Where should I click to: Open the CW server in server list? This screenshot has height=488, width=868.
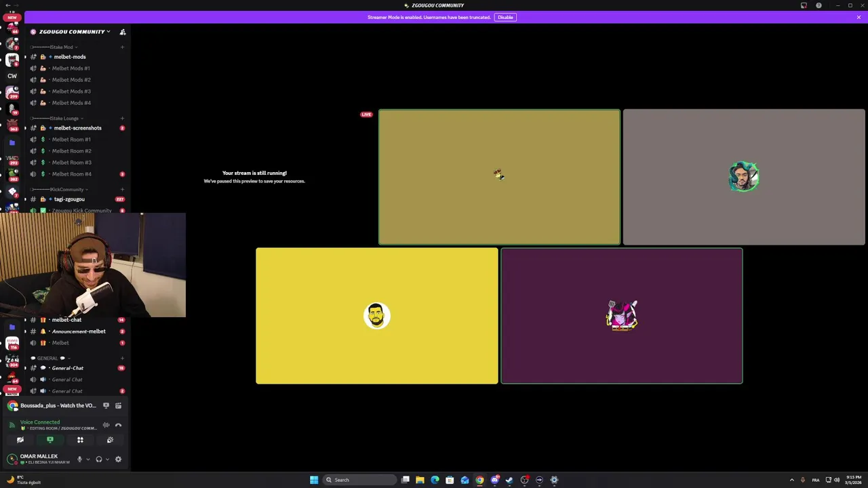12,76
